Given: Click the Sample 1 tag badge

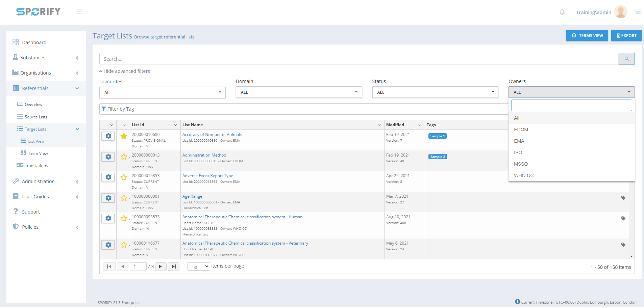Looking at the screenshot, I should [x=437, y=136].
